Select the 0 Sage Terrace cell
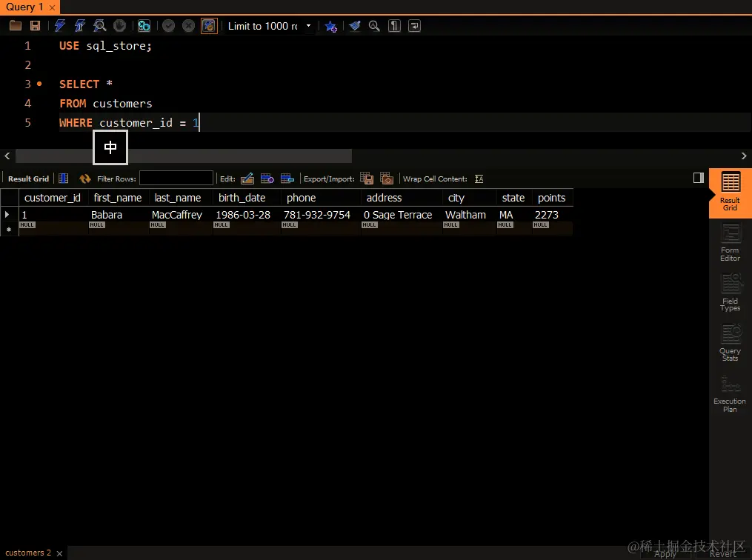Viewport: 752px width, 560px height. tap(401, 215)
